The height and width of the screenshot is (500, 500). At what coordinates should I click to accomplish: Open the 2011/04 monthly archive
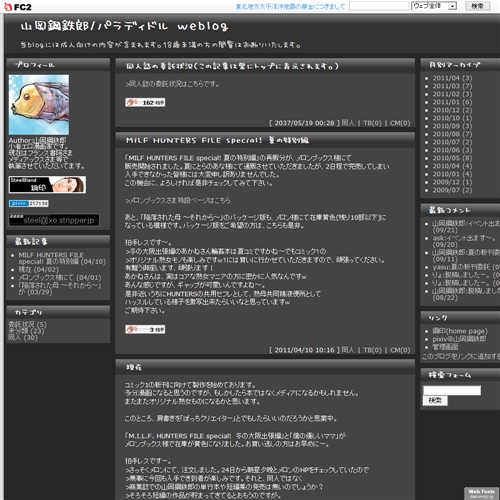click(x=452, y=78)
